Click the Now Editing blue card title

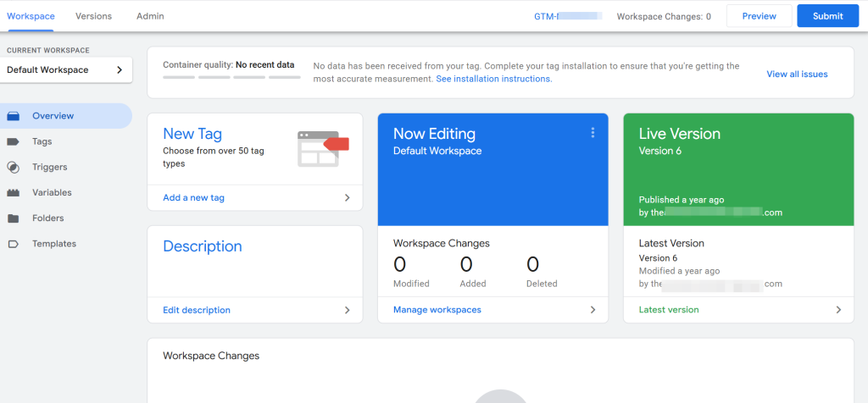(x=434, y=134)
